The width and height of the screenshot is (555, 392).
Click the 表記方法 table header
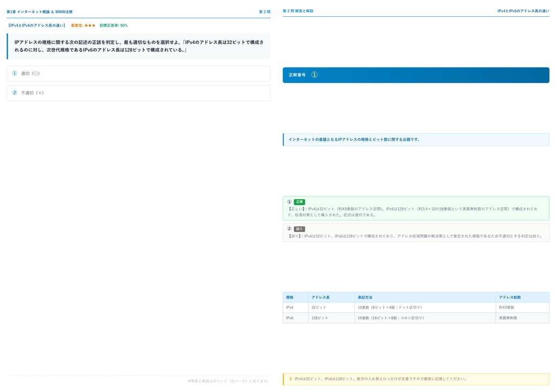425,297
